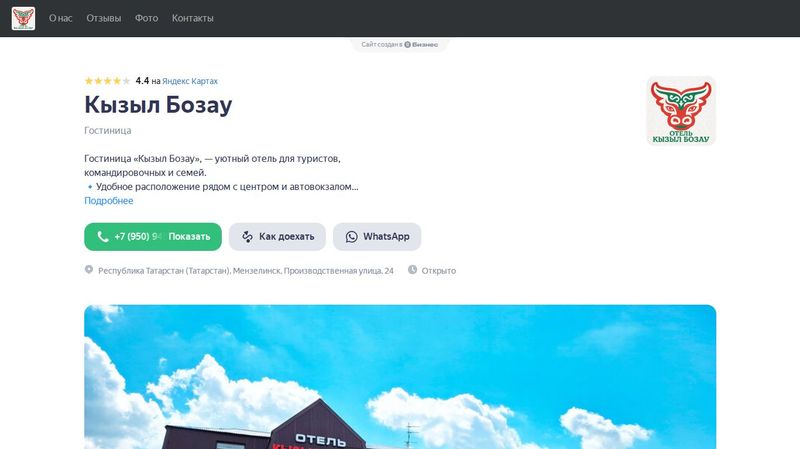
Task: Click the location pin icon by address
Action: click(89, 269)
